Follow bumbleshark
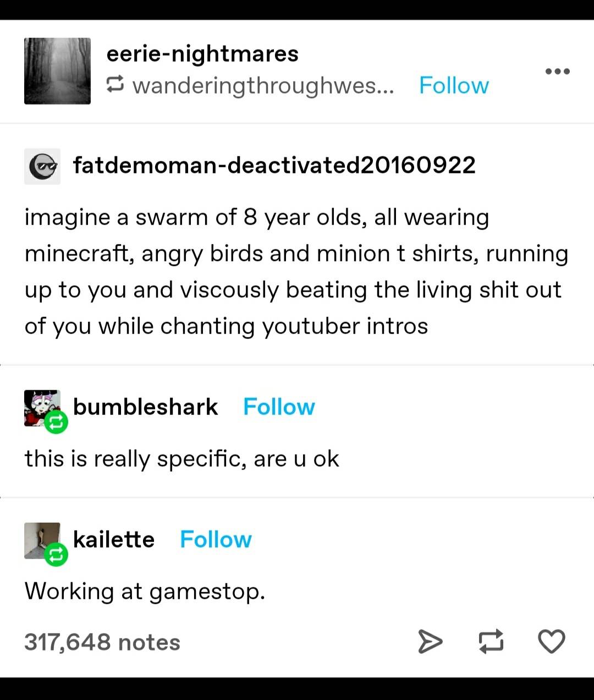 tap(279, 407)
